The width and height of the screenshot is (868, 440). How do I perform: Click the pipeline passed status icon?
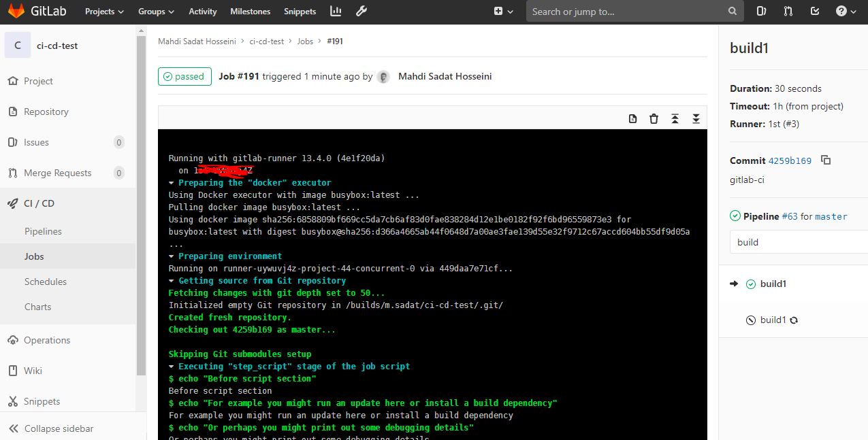coord(735,216)
